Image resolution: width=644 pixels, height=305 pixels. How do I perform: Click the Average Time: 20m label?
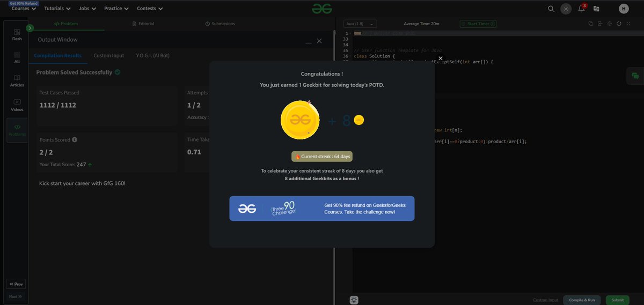[x=421, y=24]
